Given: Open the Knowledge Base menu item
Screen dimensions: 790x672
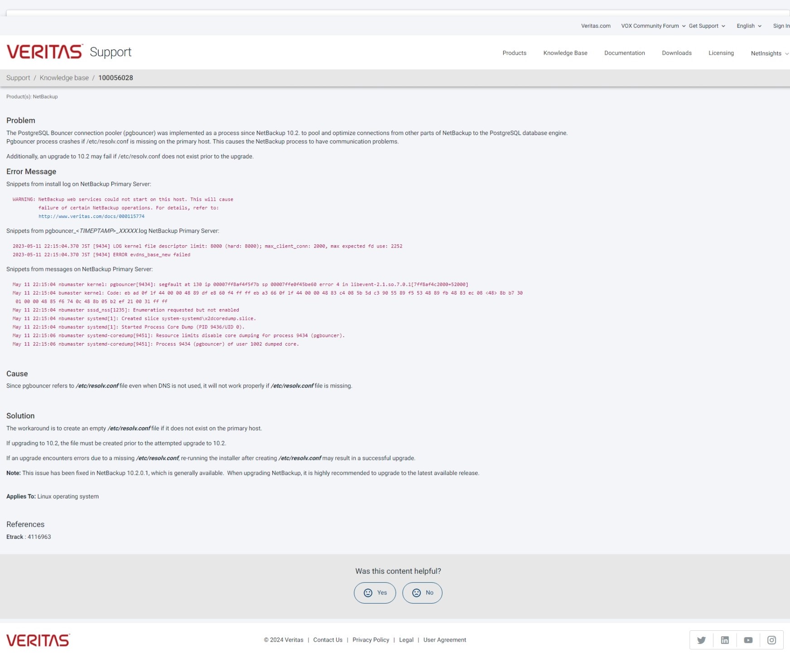Looking at the screenshot, I should pos(565,53).
